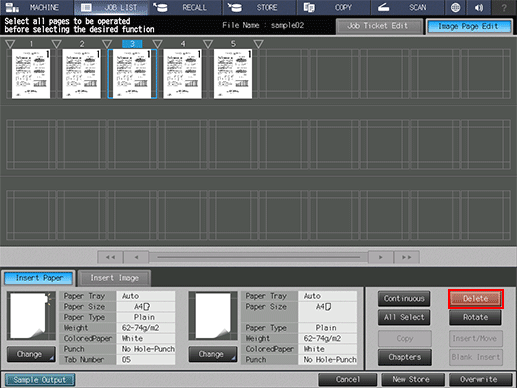Image resolution: width=517 pixels, height=388 pixels.
Task: Click the red-highlighted Delete button
Action: pos(476,299)
